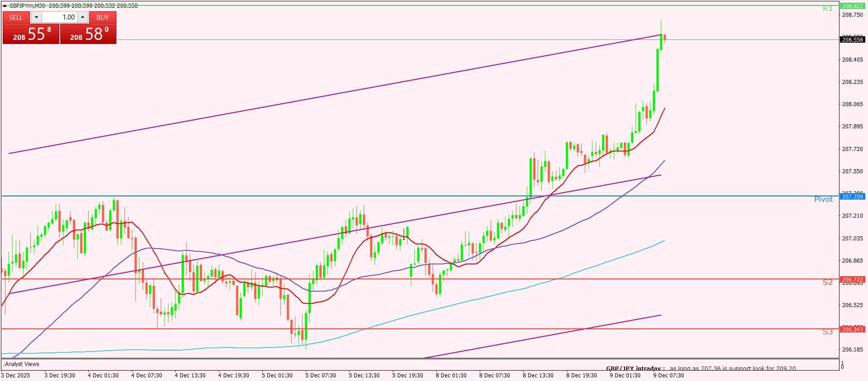Click the SELL button
Viewport: 868px width, 381px height.
(16, 17)
